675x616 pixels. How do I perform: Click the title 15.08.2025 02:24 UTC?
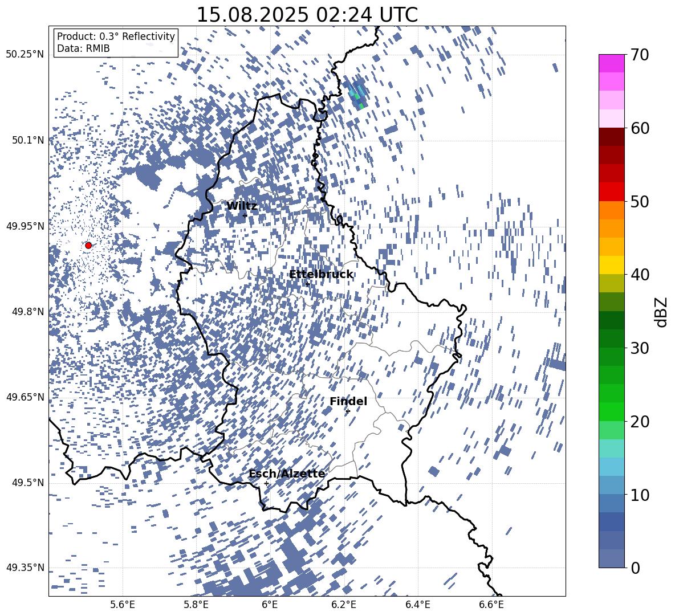307,15
